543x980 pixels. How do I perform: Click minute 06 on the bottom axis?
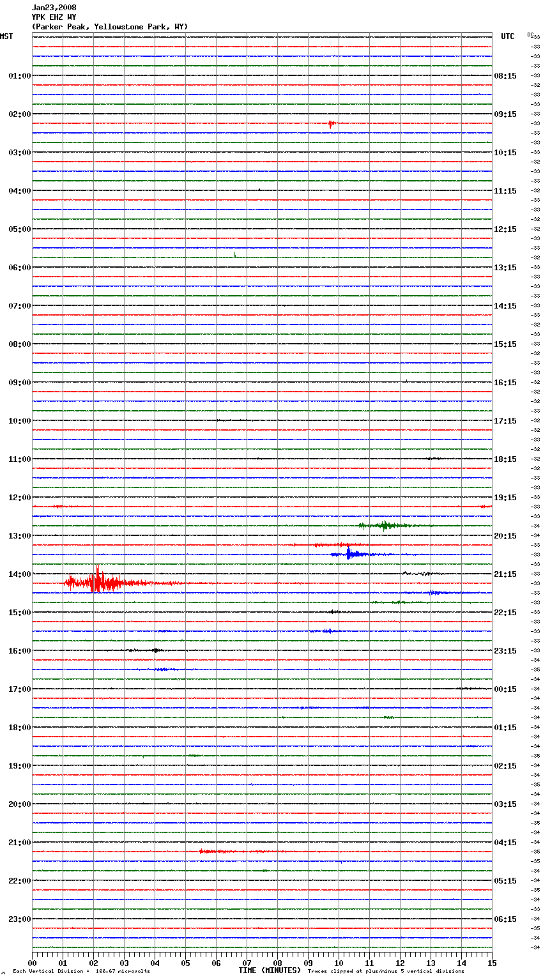click(217, 963)
